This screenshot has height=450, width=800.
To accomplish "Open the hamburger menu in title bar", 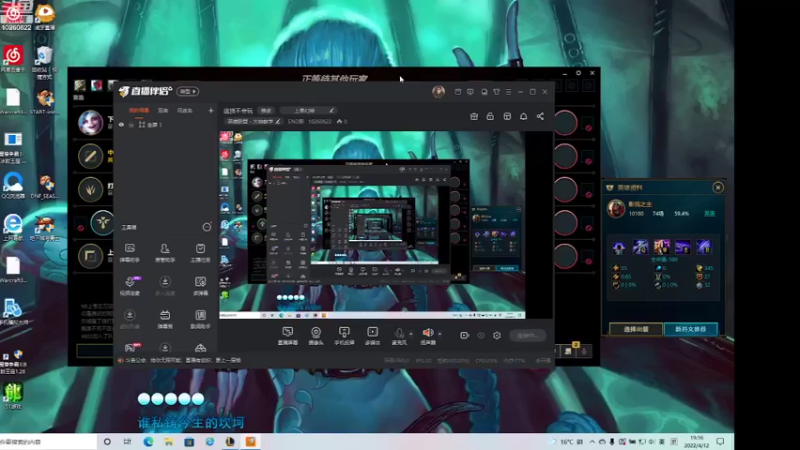I will pos(508,92).
